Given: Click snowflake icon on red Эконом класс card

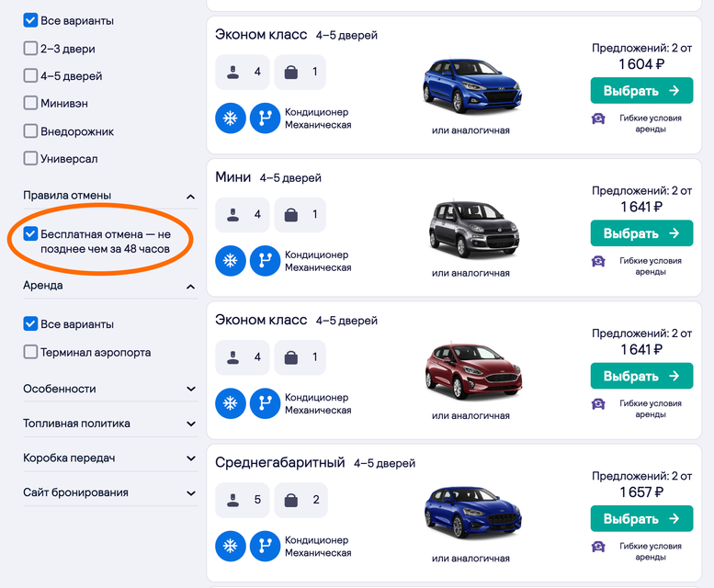Looking at the screenshot, I should click(230, 403).
